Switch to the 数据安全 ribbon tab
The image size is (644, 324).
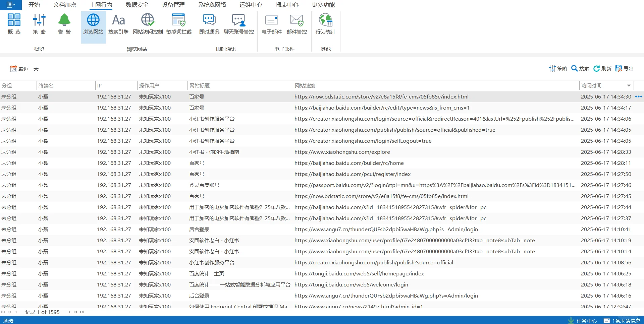tap(136, 5)
